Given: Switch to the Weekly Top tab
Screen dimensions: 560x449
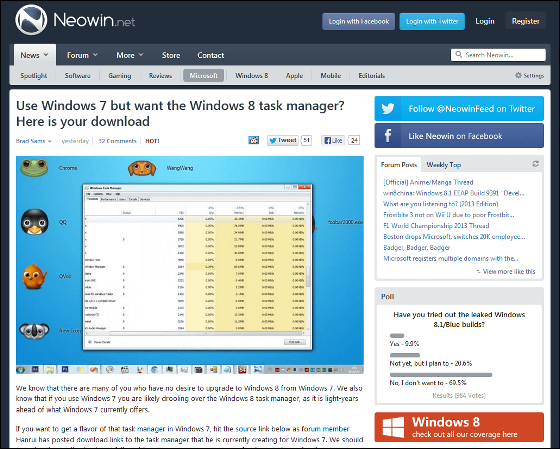Looking at the screenshot, I should point(444,165).
